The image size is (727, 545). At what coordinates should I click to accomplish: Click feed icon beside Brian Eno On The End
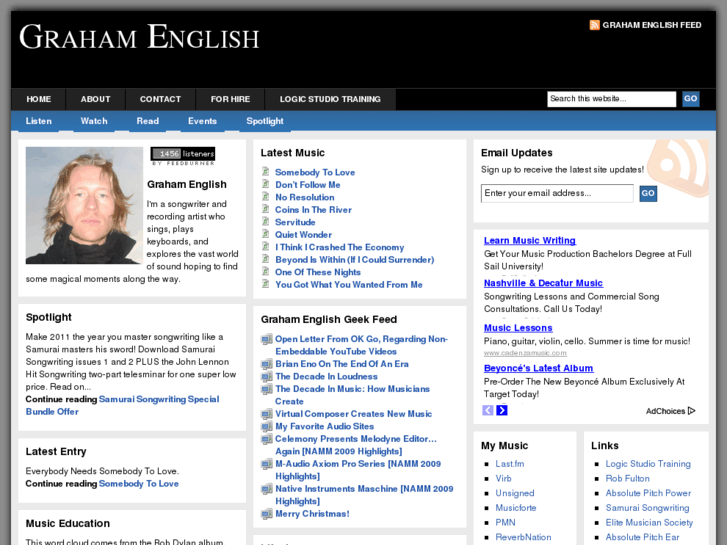click(x=267, y=364)
